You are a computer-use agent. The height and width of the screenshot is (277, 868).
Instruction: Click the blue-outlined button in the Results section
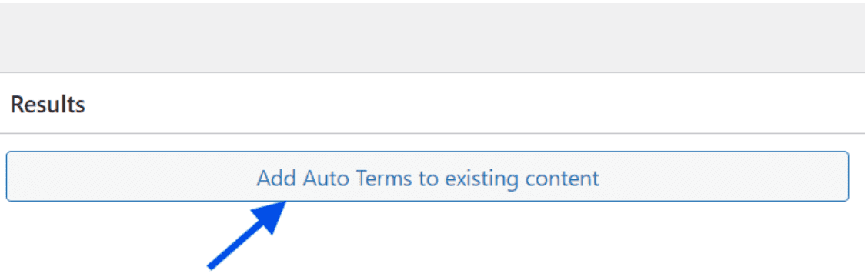pyautogui.click(x=427, y=176)
